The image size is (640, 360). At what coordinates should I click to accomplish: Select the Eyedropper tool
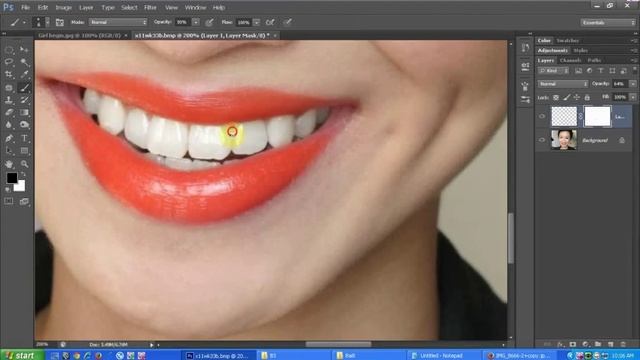point(24,75)
